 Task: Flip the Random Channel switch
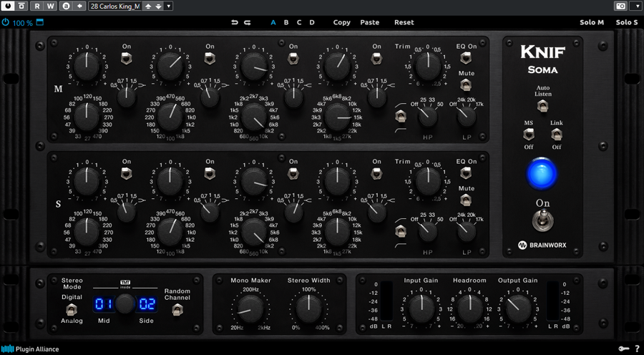(177, 309)
